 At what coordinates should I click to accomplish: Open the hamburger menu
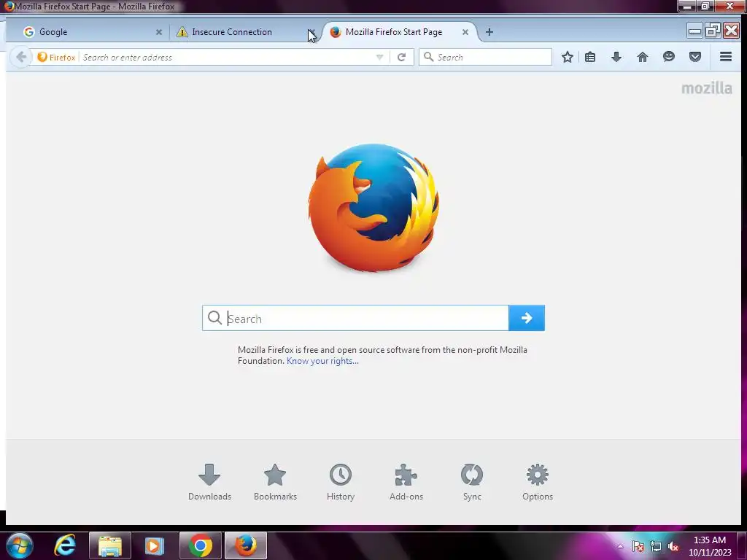[726, 57]
